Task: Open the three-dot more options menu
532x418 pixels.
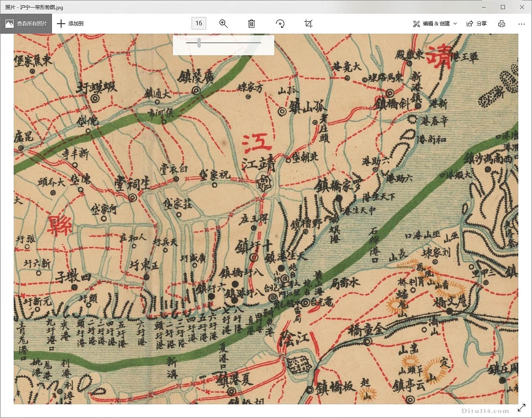Action: click(522, 24)
